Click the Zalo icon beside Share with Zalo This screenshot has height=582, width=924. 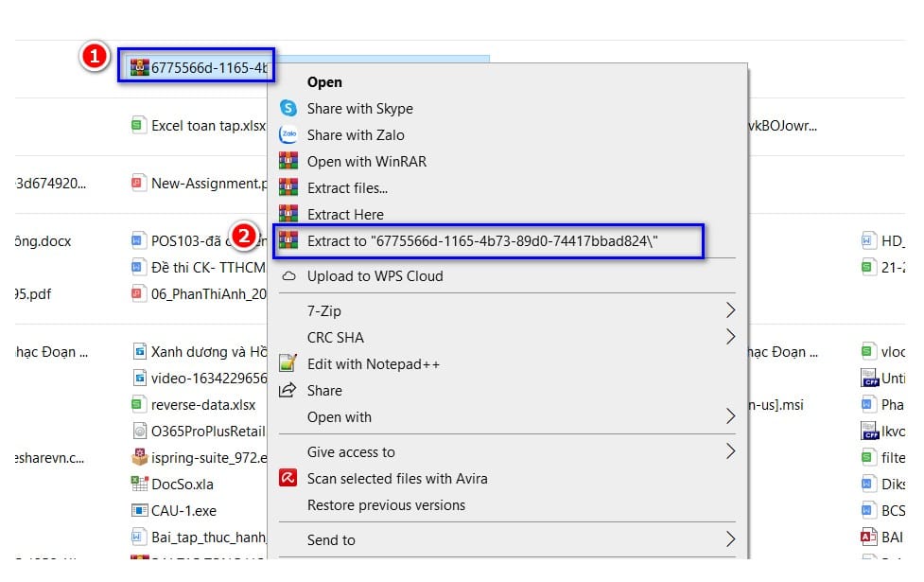[x=288, y=135]
